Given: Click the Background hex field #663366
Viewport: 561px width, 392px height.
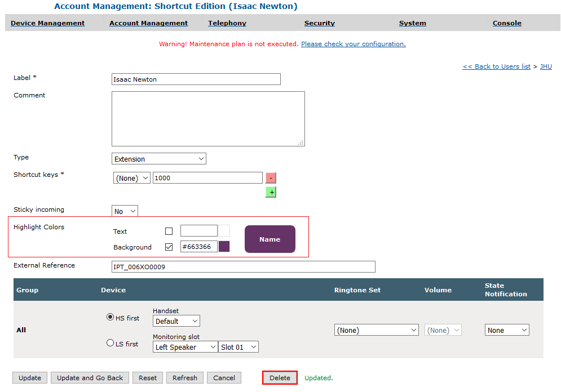Looking at the screenshot, I should click(x=199, y=247).
